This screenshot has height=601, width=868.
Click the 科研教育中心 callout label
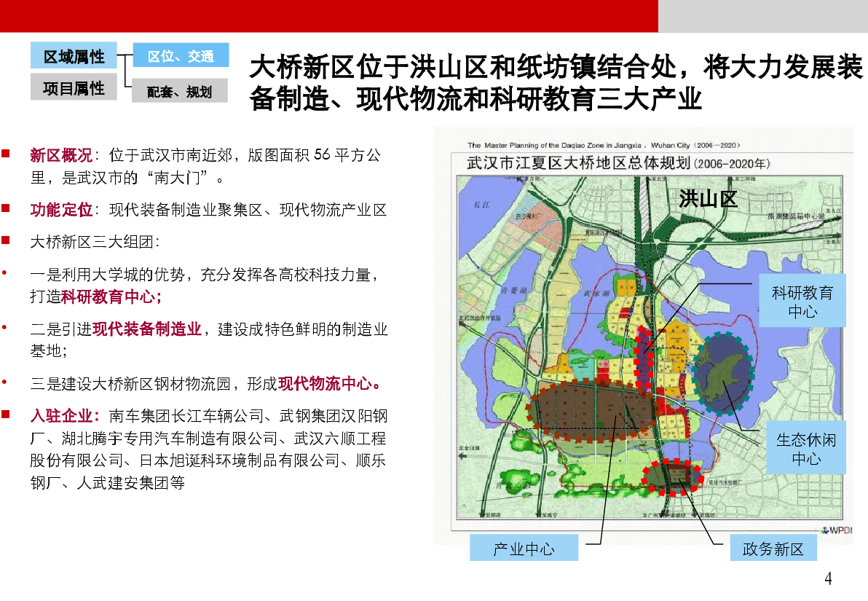[x=802, y=301]
